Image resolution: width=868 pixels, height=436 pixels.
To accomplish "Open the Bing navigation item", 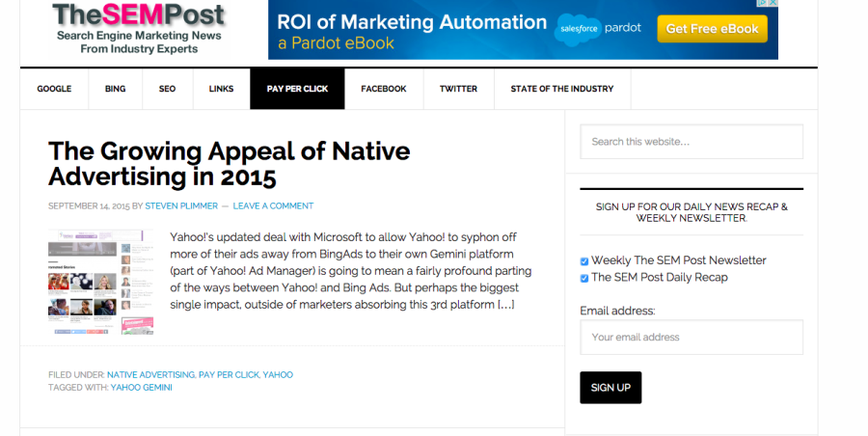I will pos(115,89).
